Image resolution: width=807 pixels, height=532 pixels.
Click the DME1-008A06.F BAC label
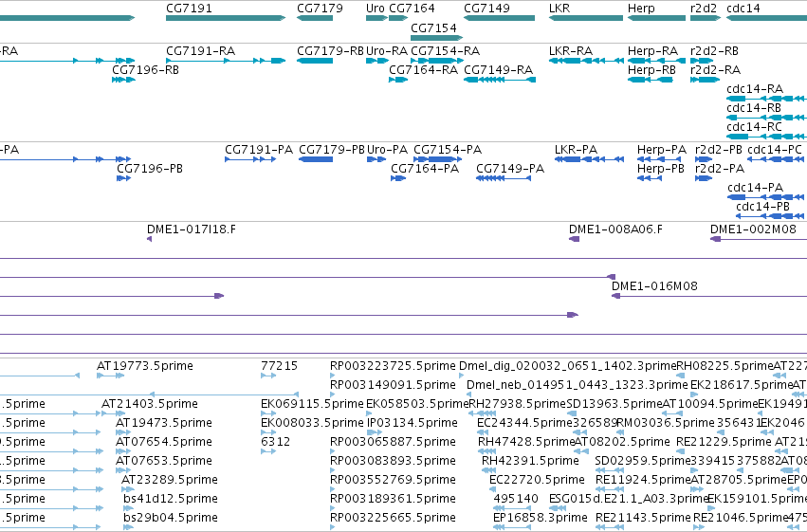615,229
